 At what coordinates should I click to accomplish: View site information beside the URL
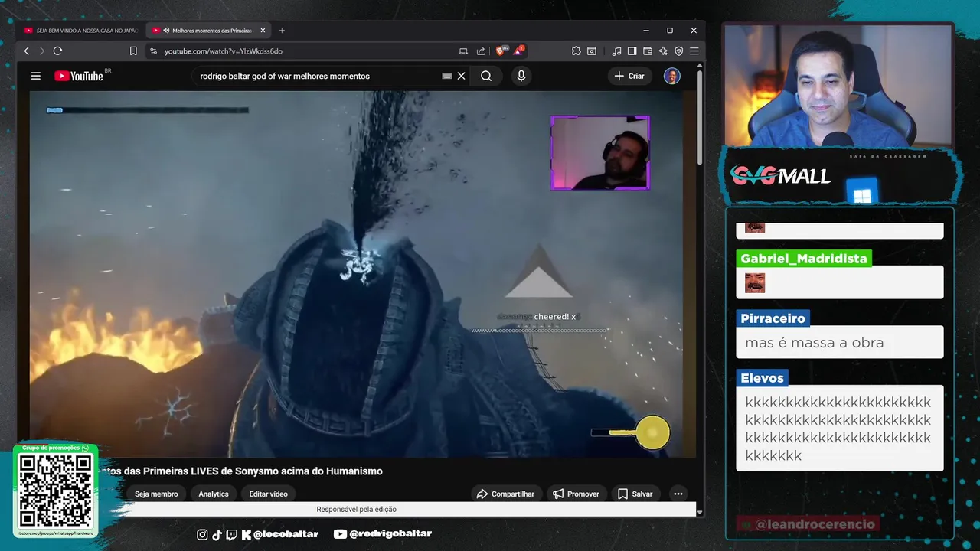(154, 51)
